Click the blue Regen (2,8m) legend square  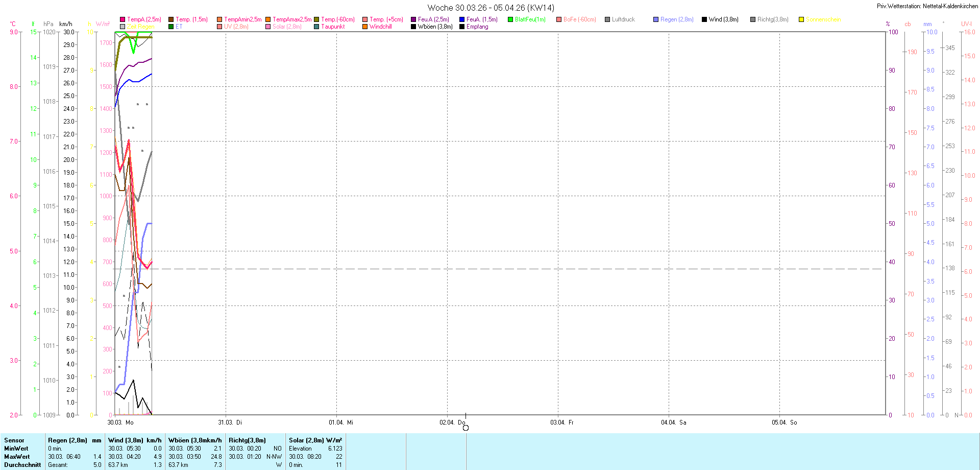point(656,20)
